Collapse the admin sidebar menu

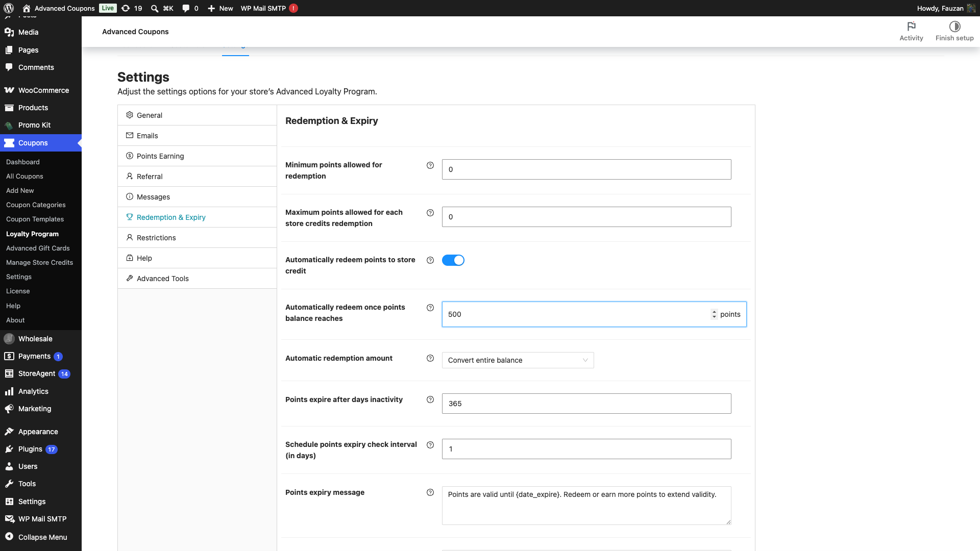click(41, 537)
